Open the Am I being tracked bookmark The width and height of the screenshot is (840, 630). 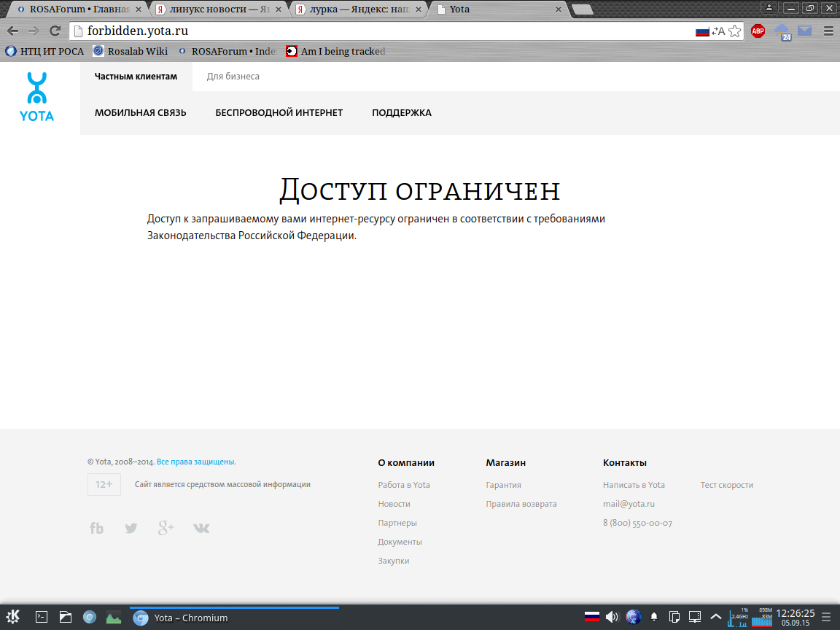pyautogui.click(x=336, y=52)
